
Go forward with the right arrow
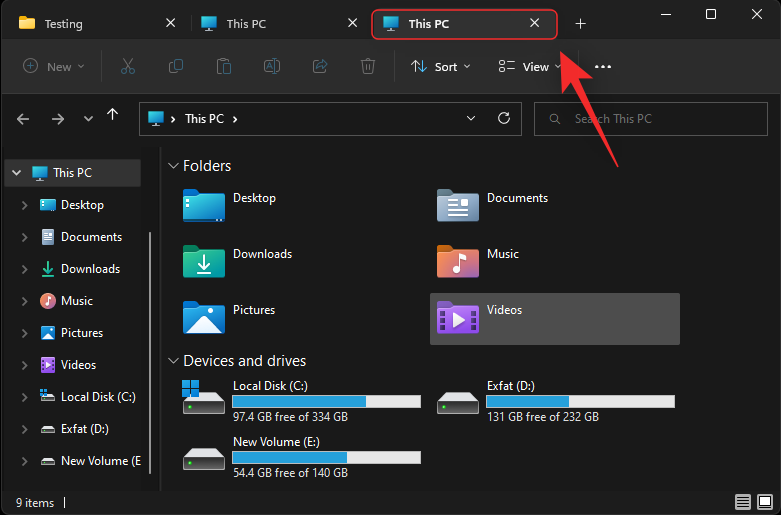click(x=58, y=119)
